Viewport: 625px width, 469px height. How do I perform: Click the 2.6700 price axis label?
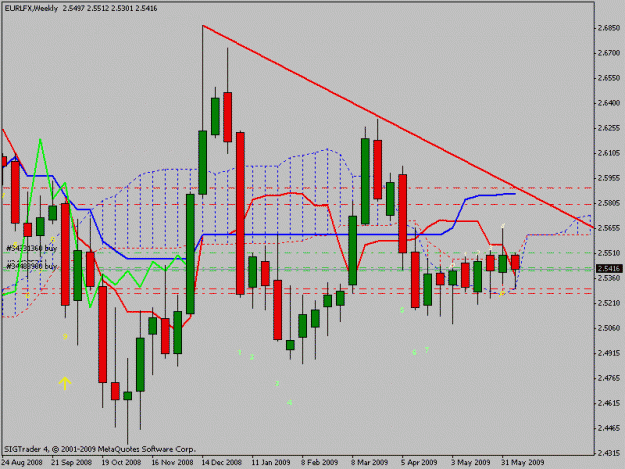click(609, 53)
